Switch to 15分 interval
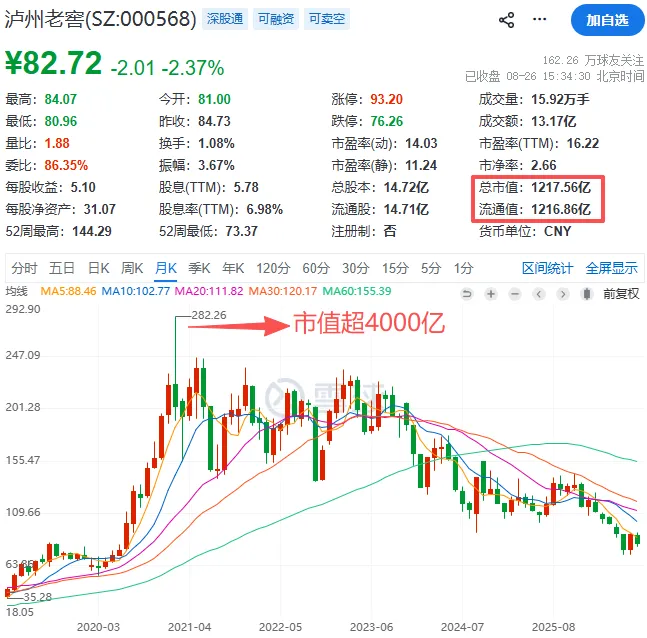 click(x=395, y=268)
